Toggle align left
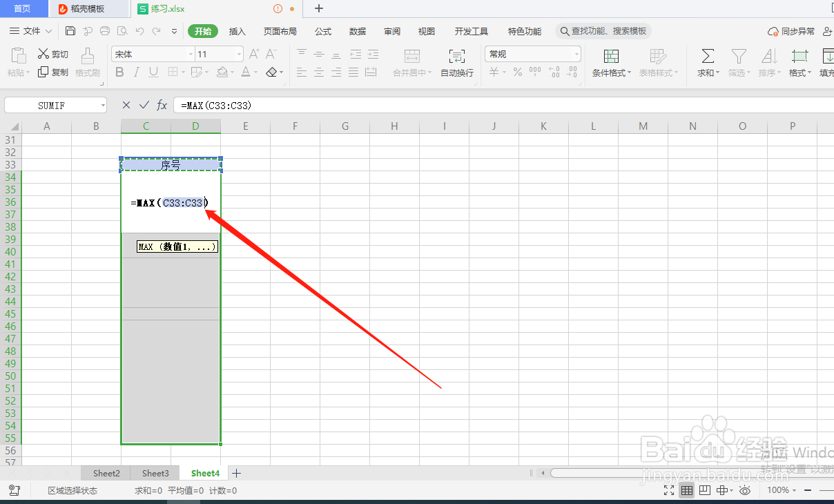This screenshot has height=504, width=834. (x=302, y=72)
